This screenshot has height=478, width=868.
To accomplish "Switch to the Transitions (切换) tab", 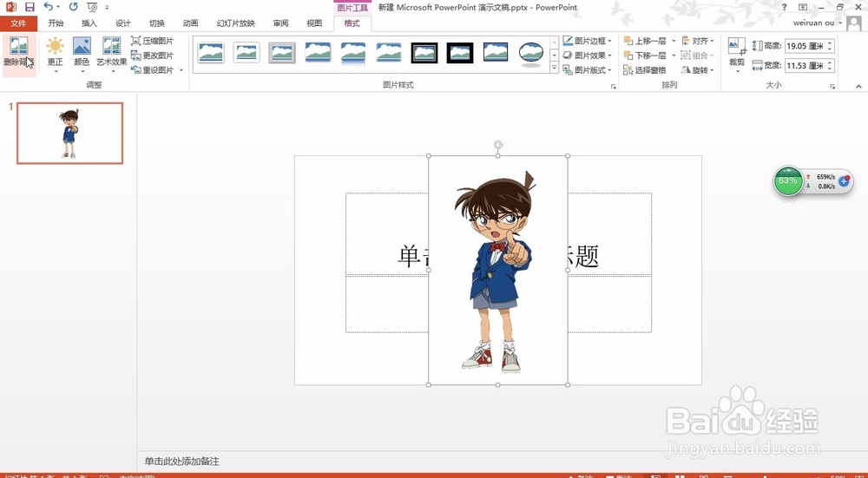I will coord(156,23).
